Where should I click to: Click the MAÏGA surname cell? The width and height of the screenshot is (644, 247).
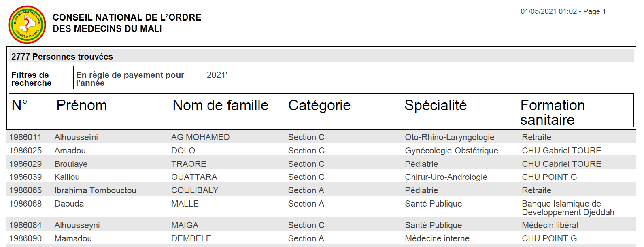[185, 225]
